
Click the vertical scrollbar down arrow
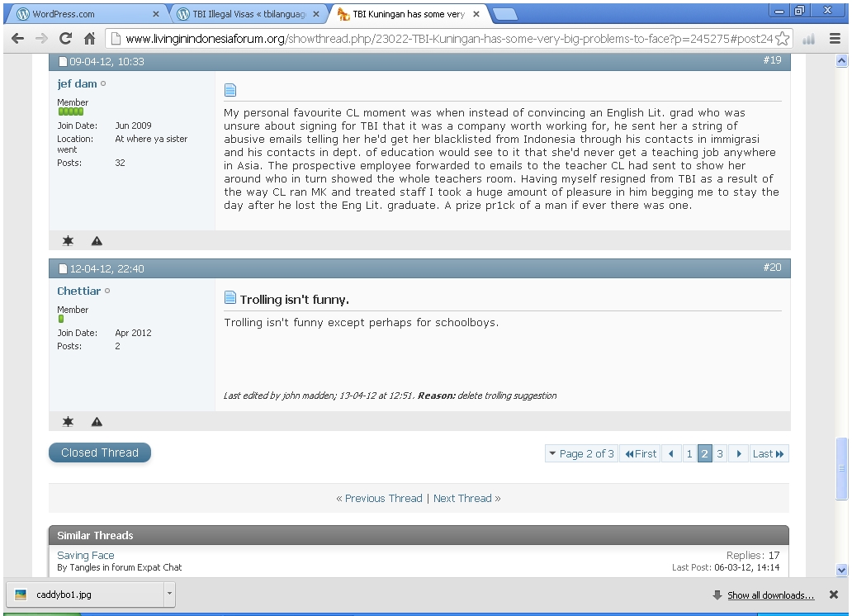[x=841, y=570]
